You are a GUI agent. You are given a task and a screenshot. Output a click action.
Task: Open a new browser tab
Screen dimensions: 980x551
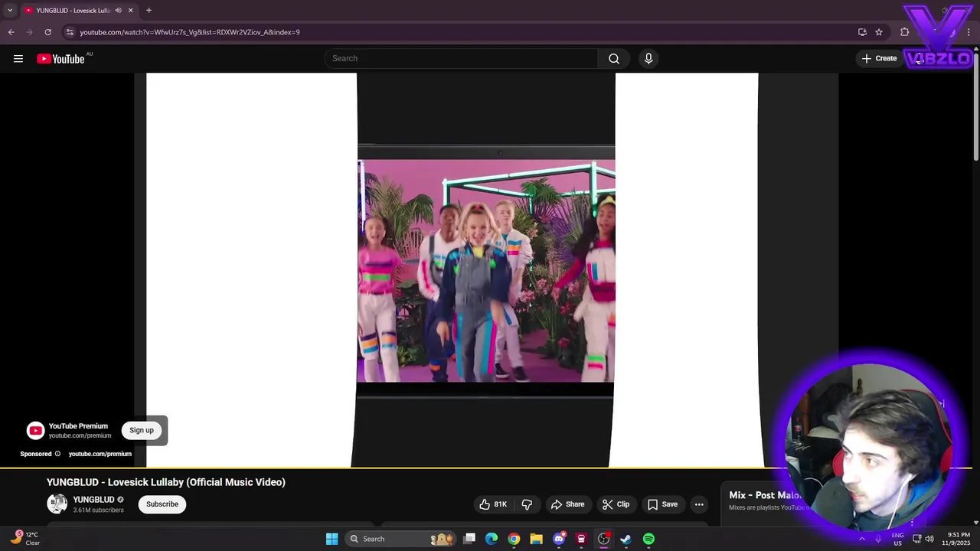149,11
